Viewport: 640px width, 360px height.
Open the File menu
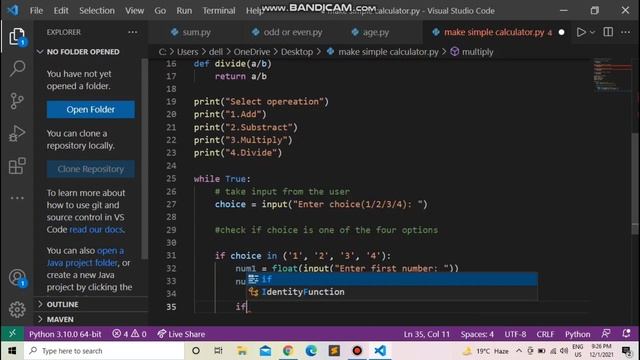point(36,11)
